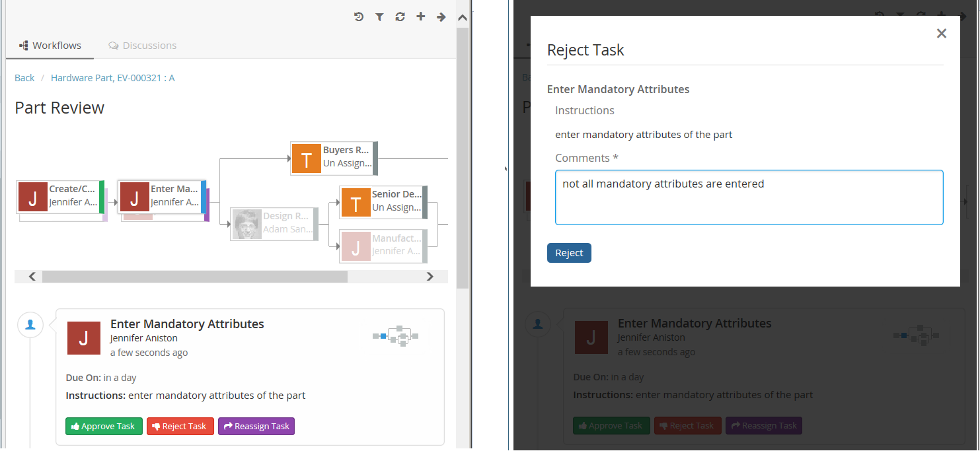980x451 pixels.
Task: Click the mini workflow diagram icon
Action: 396,336
